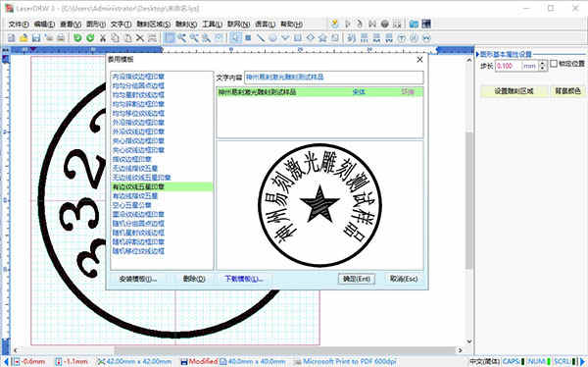Select the first template in the list
This screenshot has width=588, height=367.
(x=138, y=77)
